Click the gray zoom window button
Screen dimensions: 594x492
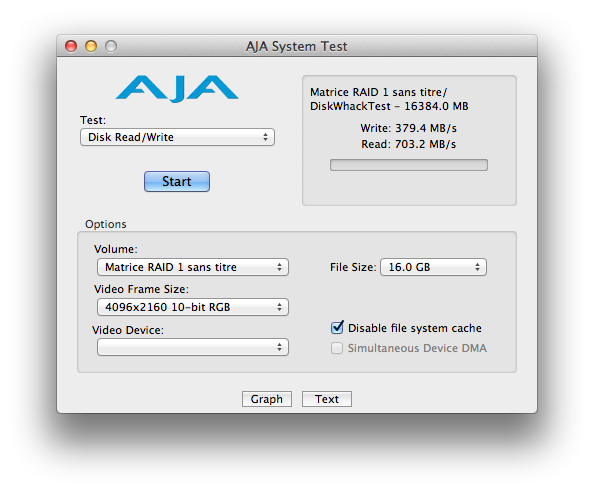point(111,46)
